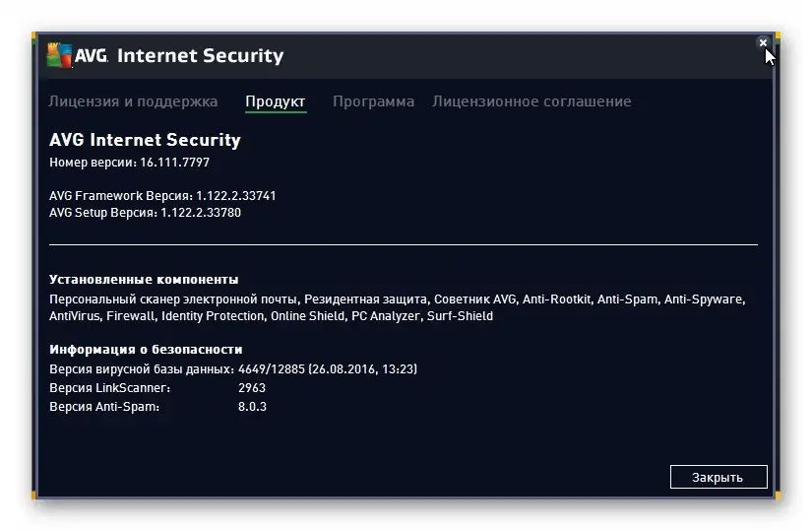Click the AVG Framework Версия line
Screen dimensions: 812x531
click(x=162, y=196)
